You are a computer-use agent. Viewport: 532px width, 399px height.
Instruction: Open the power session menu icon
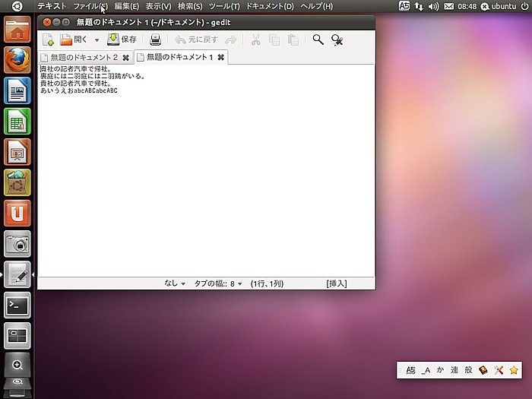pos(524,6)
